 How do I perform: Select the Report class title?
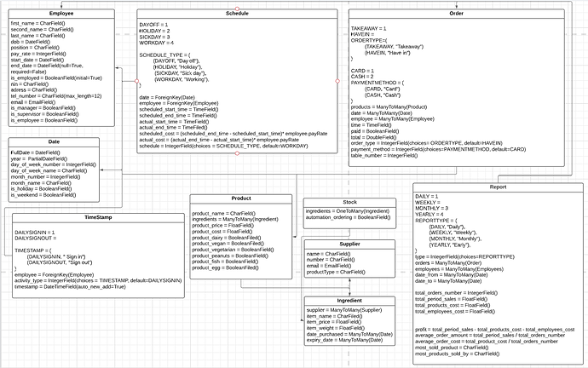498,187
